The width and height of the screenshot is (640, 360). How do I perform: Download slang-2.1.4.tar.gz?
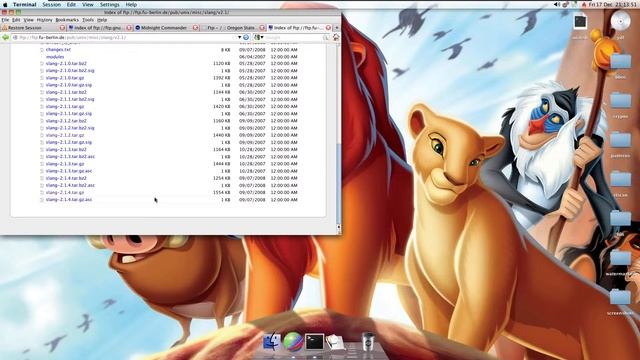click(x=65, y=193)
